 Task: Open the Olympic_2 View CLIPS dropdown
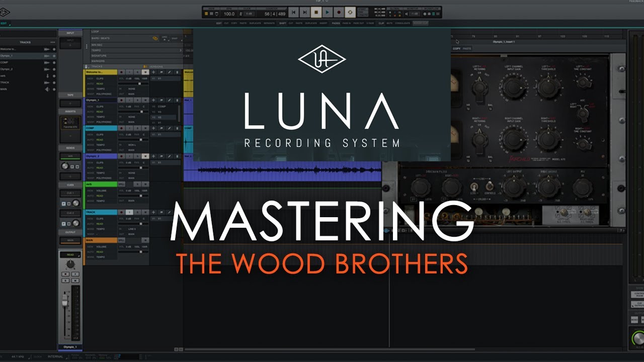tap(100, 162)
